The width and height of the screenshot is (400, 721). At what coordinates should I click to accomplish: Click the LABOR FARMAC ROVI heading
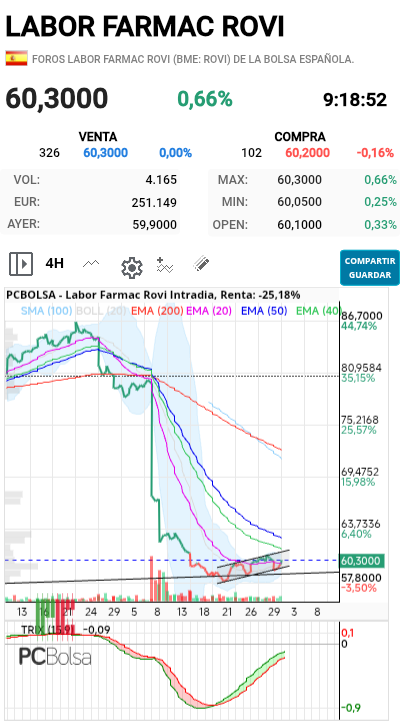coord(145,26)
